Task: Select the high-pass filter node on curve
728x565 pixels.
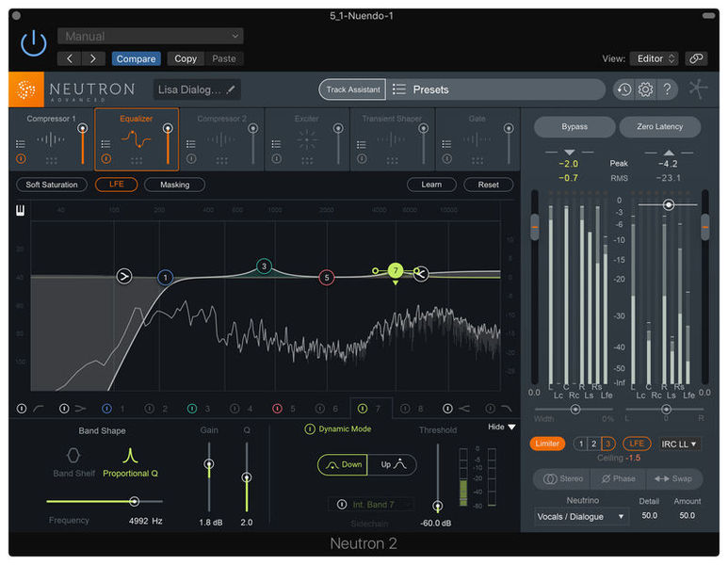Action: point(124,277)
